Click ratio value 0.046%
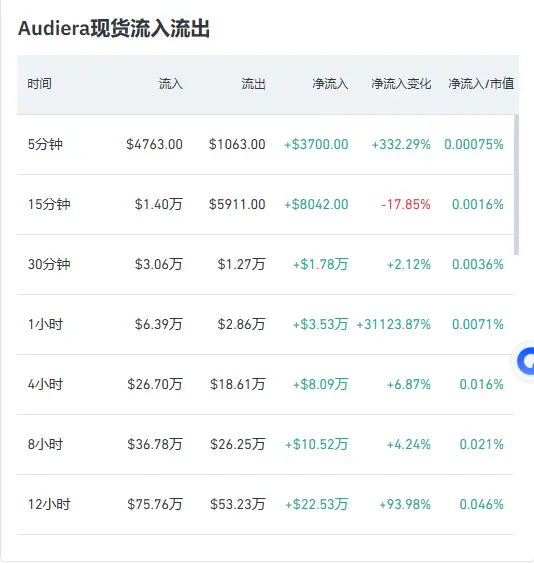This screenshot has height=563, width=534. pyautogui.click(x=482, y=504)
